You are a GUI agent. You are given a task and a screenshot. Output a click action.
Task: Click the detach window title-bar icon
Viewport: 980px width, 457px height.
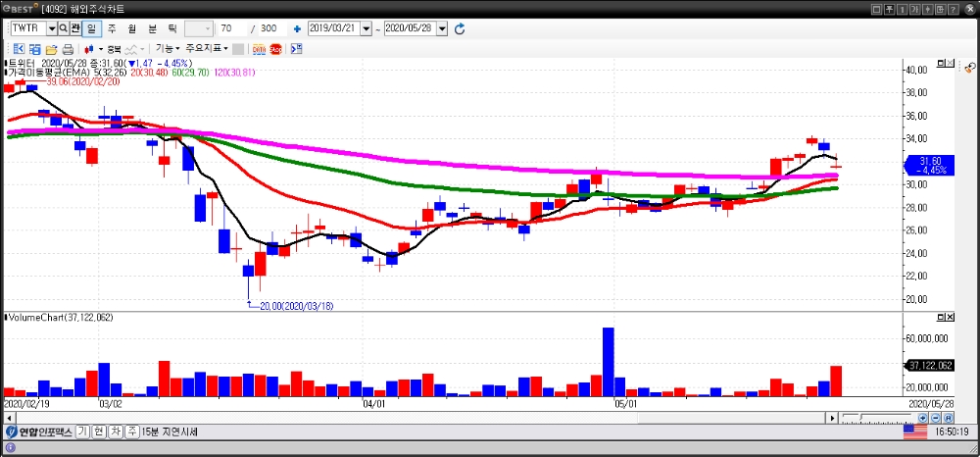(x=940, y=9)
